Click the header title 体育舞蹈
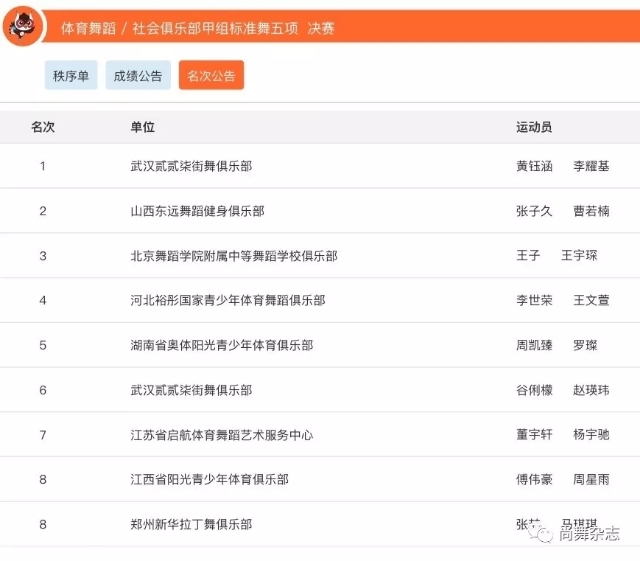This screenshot has height=561, width=640. point(89,28)
